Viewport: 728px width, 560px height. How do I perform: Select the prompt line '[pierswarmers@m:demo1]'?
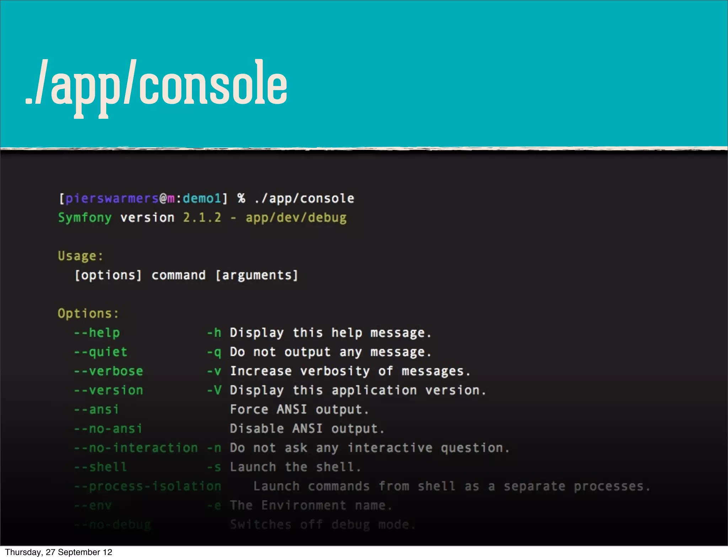143,198
